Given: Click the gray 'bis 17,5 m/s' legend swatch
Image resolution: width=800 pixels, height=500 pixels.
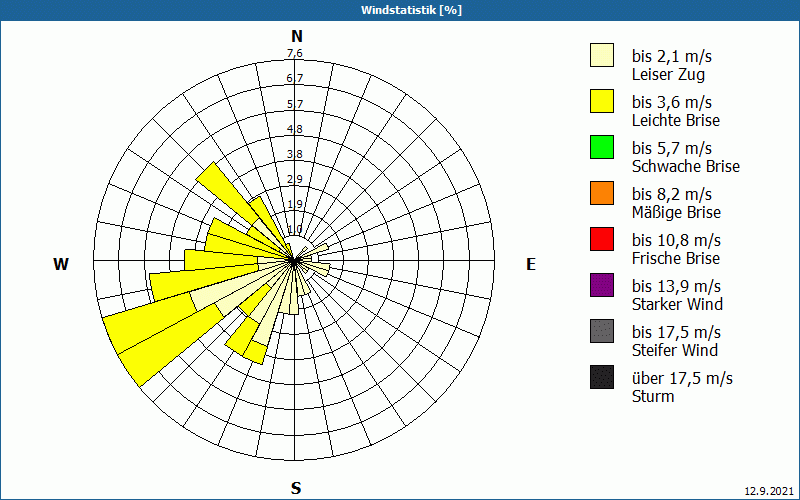Looking at the screenshot, I should [602, 331].
